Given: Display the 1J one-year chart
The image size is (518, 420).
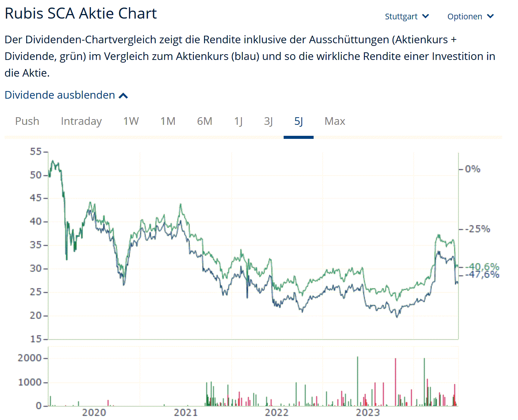Looking at the screenshot, I should [238, 121].
